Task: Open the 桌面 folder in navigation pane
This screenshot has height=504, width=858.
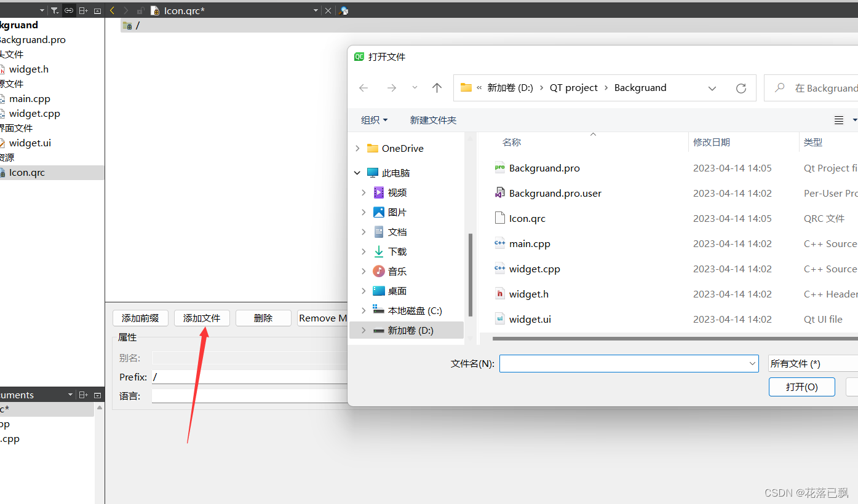Action: (x=390, y=291)
